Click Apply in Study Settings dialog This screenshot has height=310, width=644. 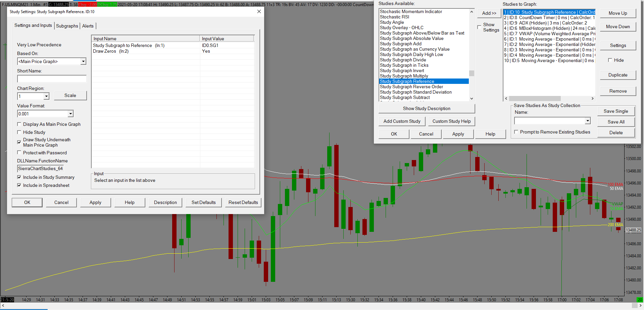pyautogui.click(x=95, y=202)
